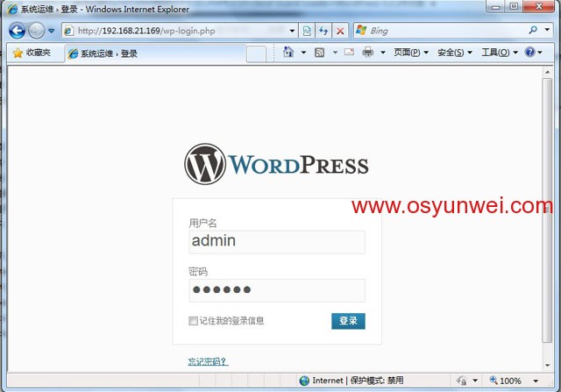Expand the Home button dropdown arrow
The height and width of the screenshot is (392, 561).
(303, 53)
